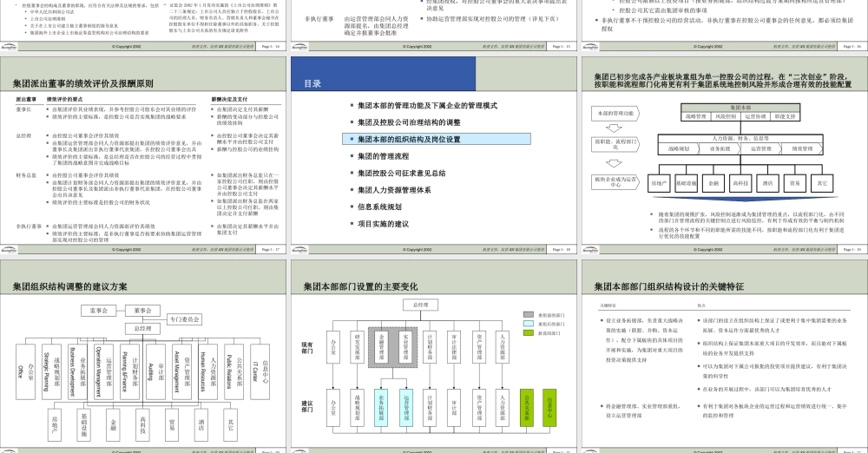
Task: Select the 风险控制 cell under 集团本部
Action: (725, 117)
